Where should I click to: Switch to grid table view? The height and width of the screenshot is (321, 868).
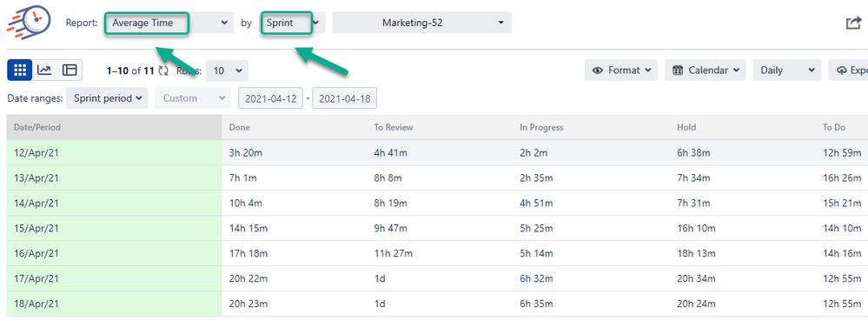click(x=20, y=70)
